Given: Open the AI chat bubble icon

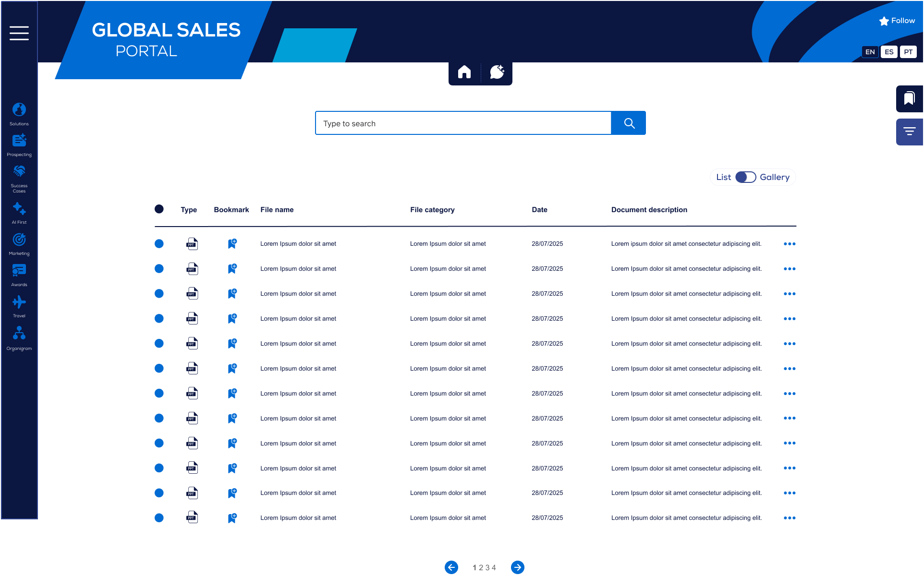Looking at the screenshot, I should 497,72.
